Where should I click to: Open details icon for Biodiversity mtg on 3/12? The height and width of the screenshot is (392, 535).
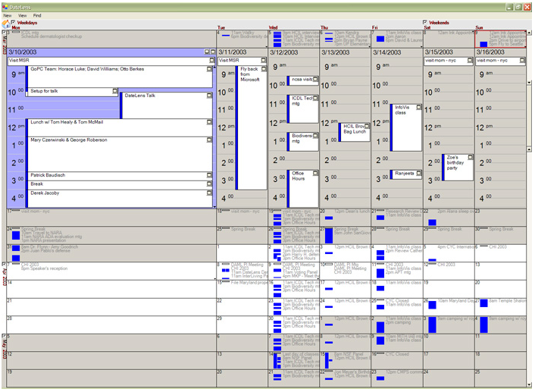[x=315, y=136]
